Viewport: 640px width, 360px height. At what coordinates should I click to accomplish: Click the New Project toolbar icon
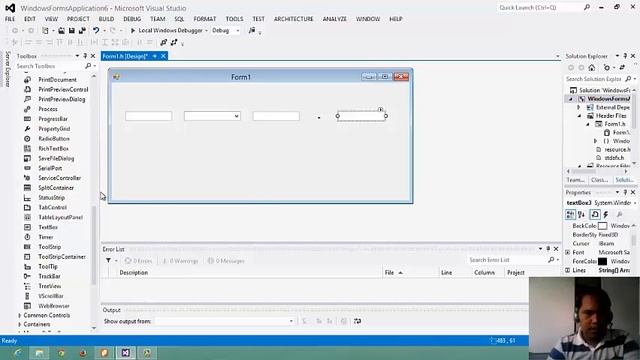coord(45,31)
